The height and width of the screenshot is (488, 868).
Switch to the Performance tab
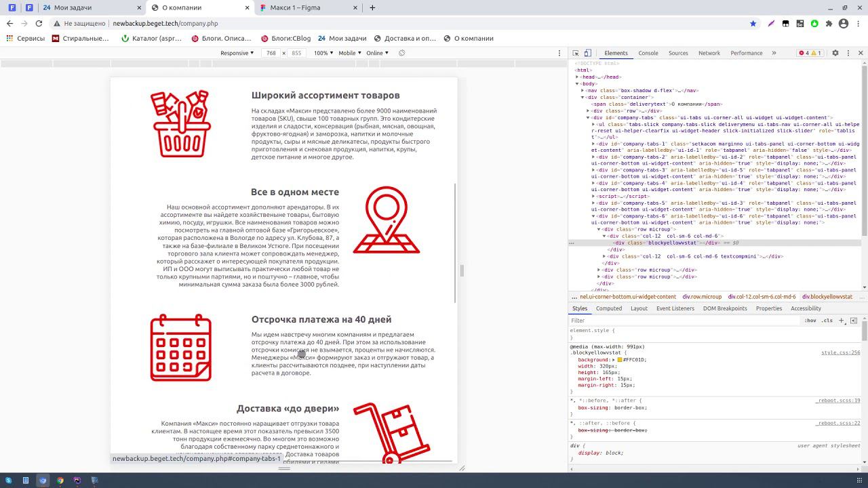pos(747,53)
